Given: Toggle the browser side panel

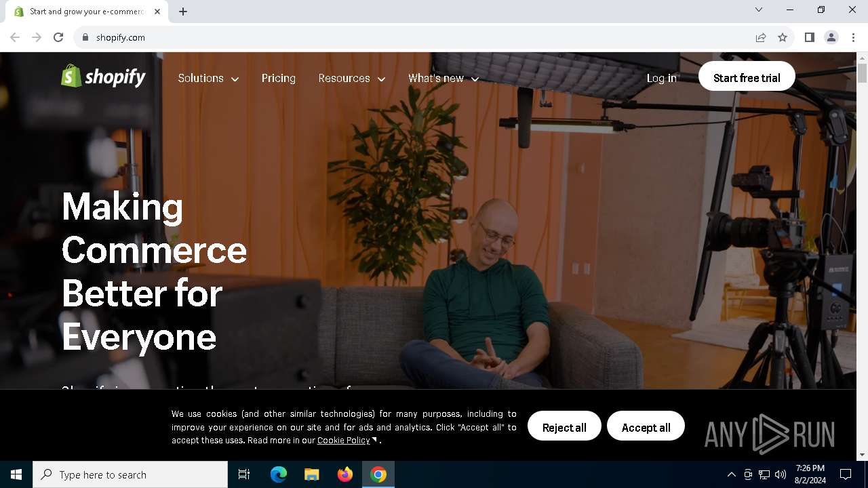Looking at the screenshot, I should pyautogui.click(x=809, y=37).
